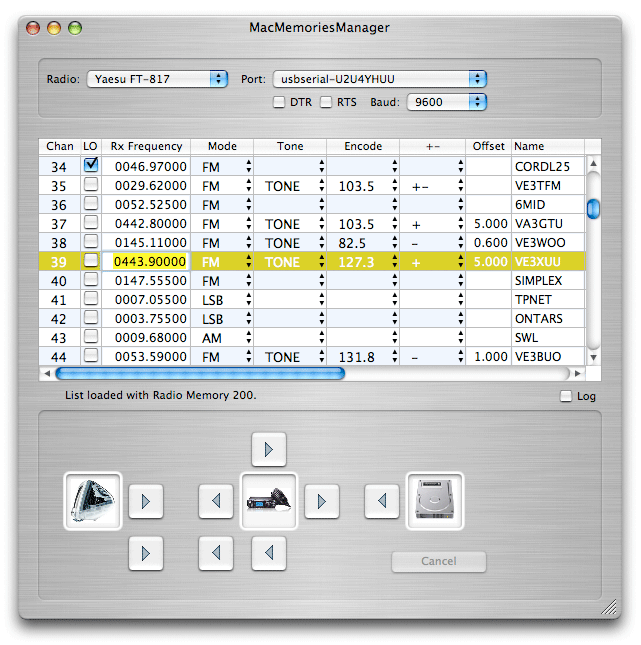Click the Name column header
The height and width of the screenshot is (645, 641).
[x=548, y=146]
